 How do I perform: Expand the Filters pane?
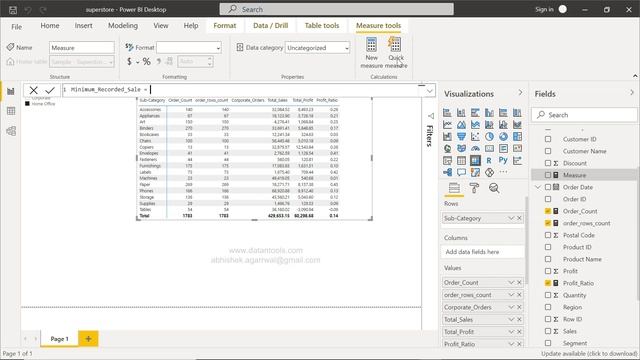[x=430, y=116]
